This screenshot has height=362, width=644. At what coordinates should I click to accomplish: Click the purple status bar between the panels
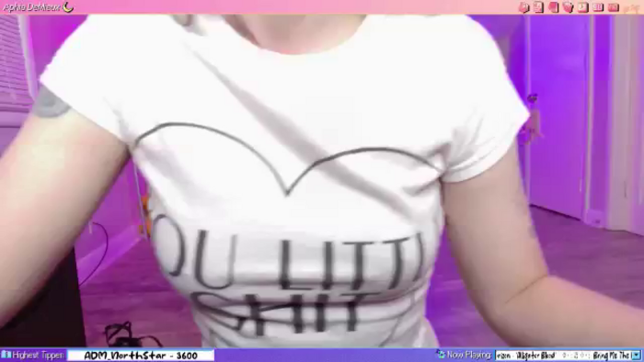[325, 355]
